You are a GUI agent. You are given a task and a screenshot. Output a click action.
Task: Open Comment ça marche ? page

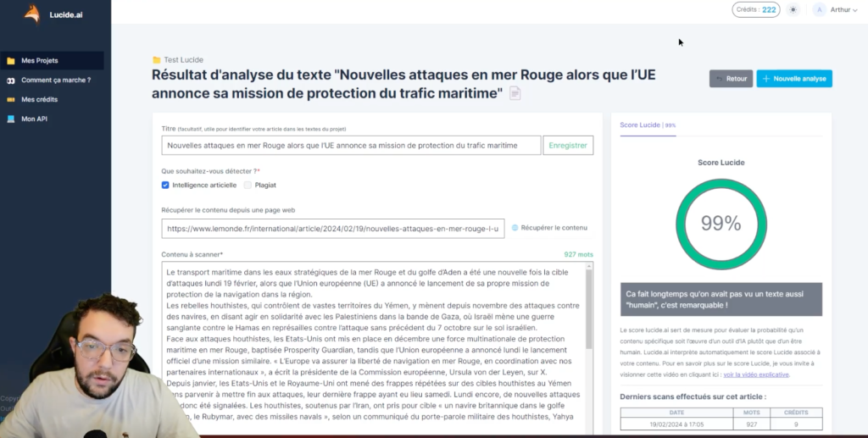pyautogui.click(x=56, y=80)
